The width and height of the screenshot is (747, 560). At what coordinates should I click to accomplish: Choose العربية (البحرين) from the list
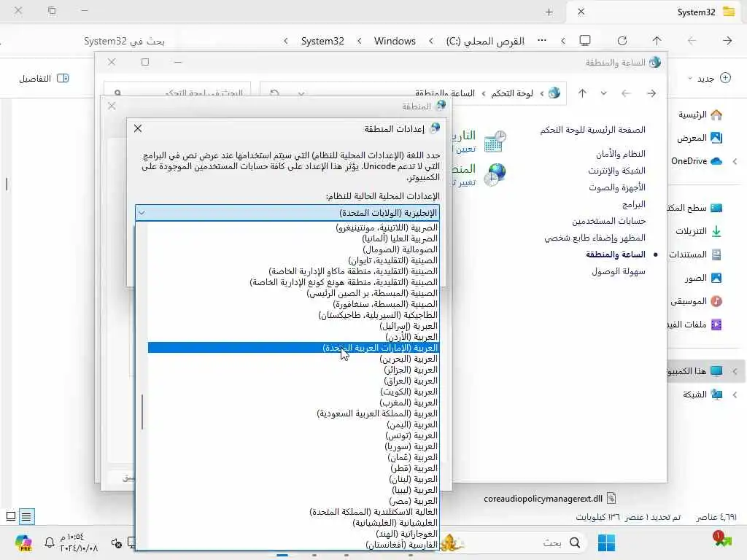click(x=293, y=359)
